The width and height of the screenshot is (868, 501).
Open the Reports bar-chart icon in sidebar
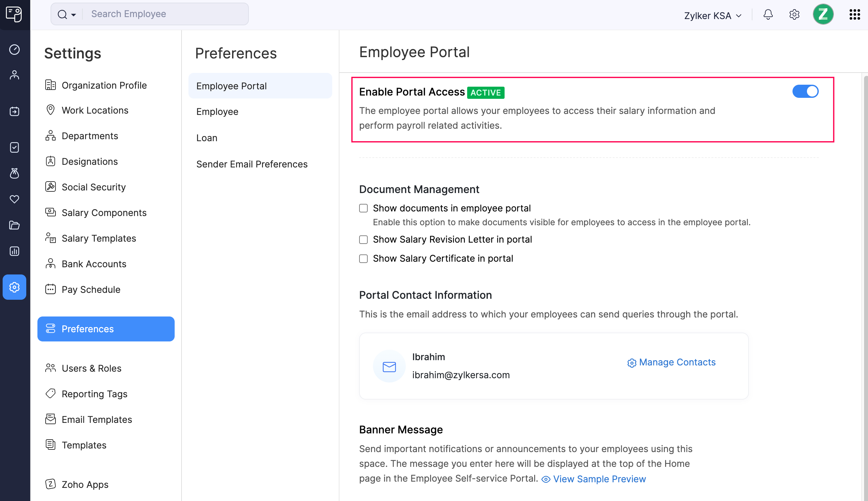click(x=14, y=251)
